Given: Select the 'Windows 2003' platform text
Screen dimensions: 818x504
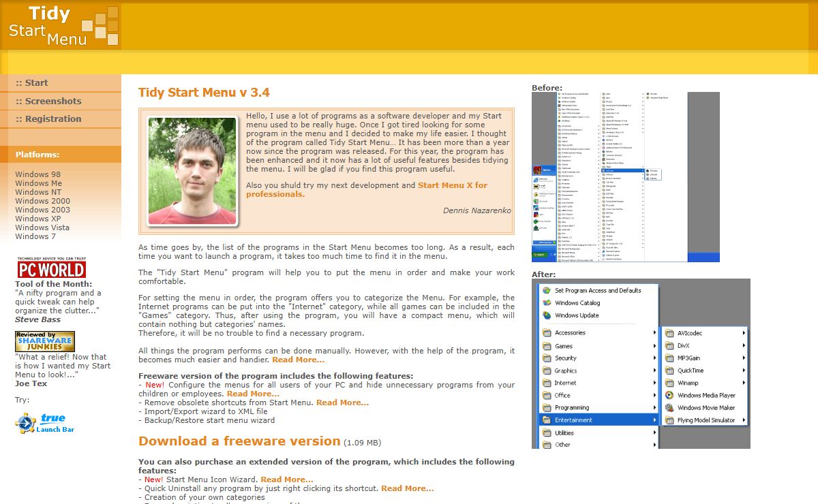Looking at the screenshot, I should [43, 210].
